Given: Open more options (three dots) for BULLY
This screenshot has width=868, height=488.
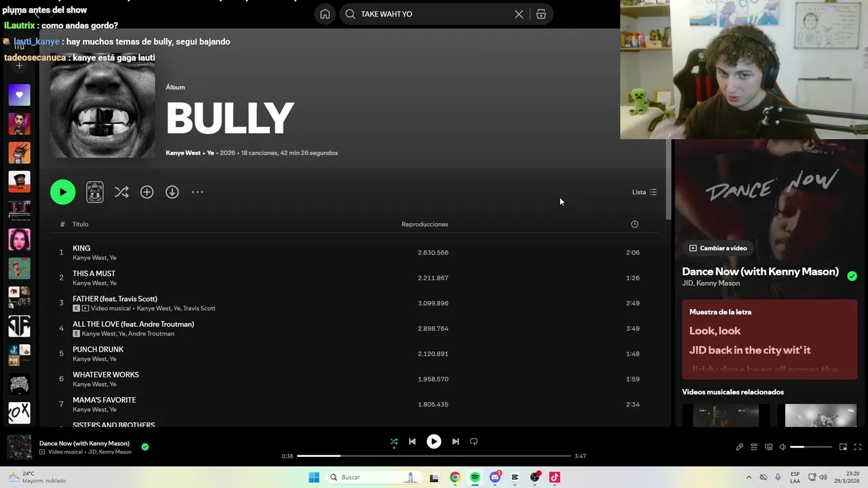Looking at the screenshot, I should click(x=197, y=192).
